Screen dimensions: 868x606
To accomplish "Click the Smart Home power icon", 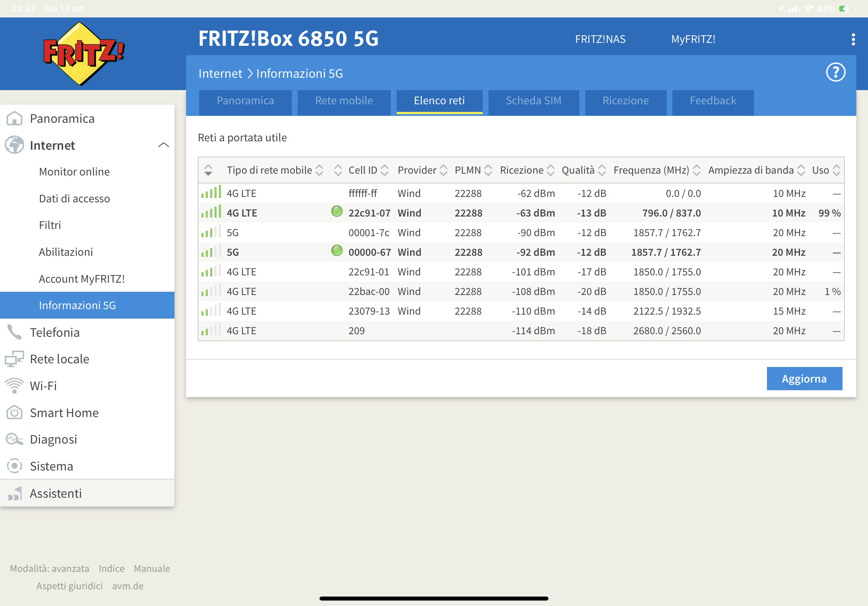I will point(15,413).
